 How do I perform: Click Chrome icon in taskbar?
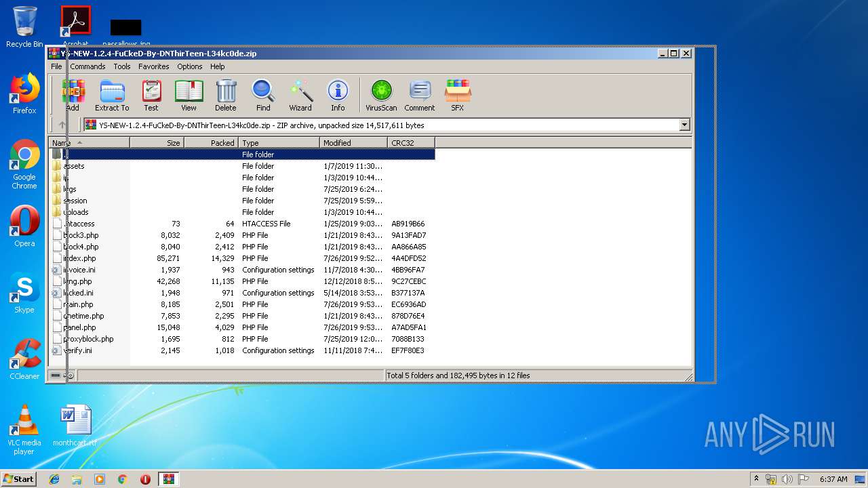pyautogui.click(x=123, y=479)
